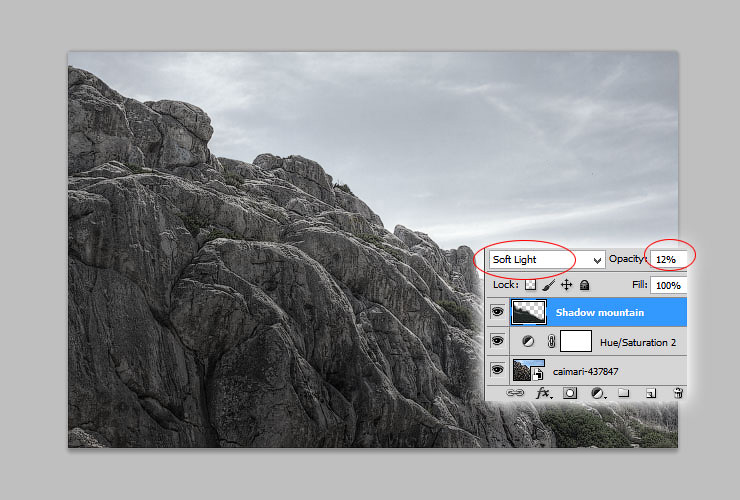The height and width of the screenshot is (500, 740).
Task: Click Hue/Saturation adjustment layer icon
Action: (x=528, y=341)
